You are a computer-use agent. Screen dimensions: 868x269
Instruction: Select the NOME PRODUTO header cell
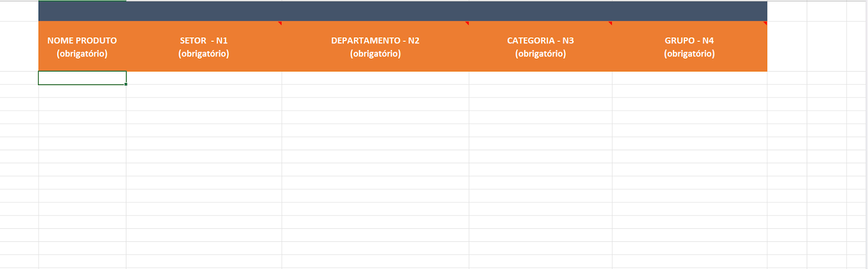[82, 47]
